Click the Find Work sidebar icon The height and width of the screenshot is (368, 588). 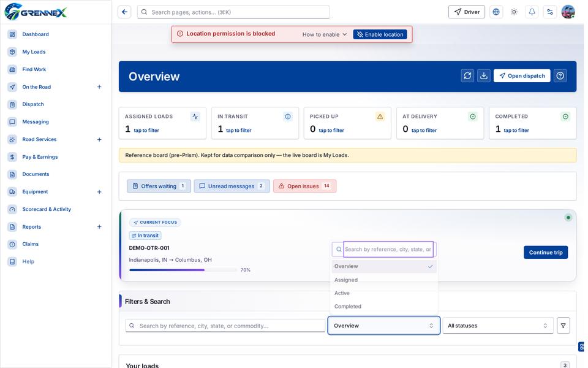[x=12, y=69]
